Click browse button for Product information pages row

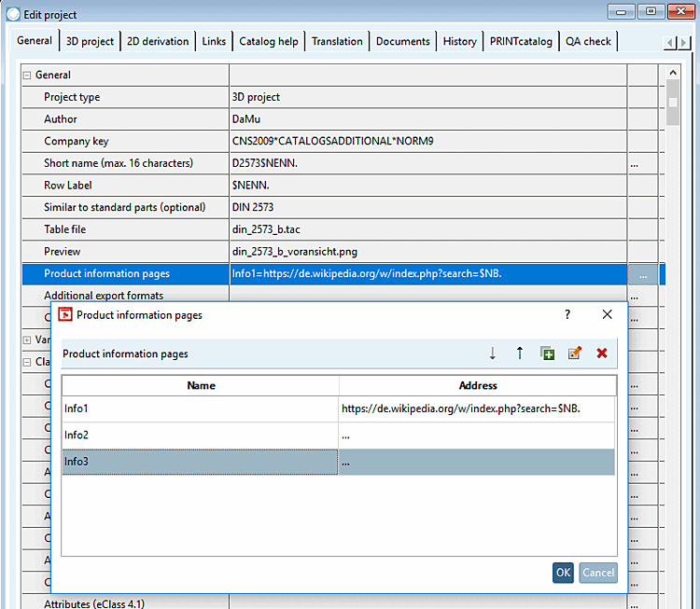click(x=642, y=274)
